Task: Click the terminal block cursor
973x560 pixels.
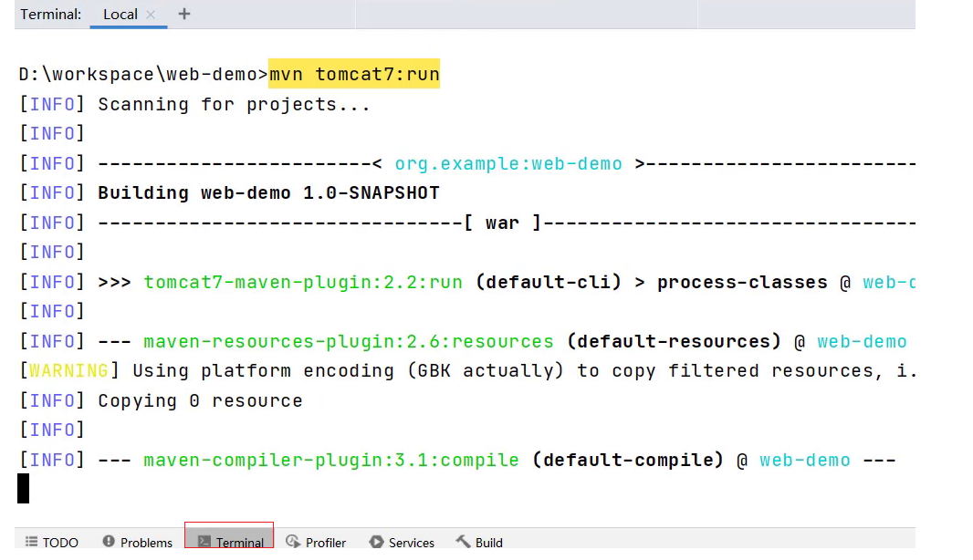Action: tap(24, 488)
